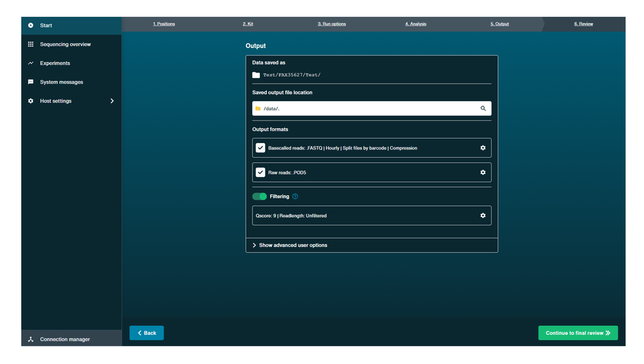Go to step 3. Run options tab
Viewport: 644px width, 364px height.
tap(332, 24)
